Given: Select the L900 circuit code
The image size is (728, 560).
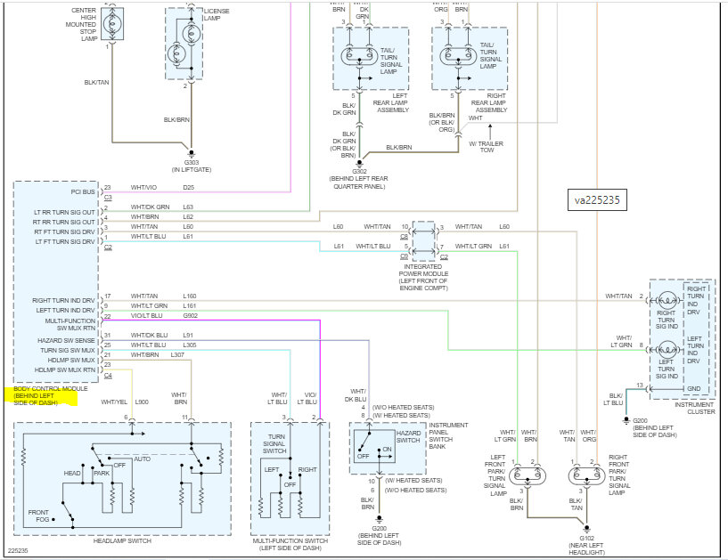Looking at the screenshot, I should (x=142, y=402).
